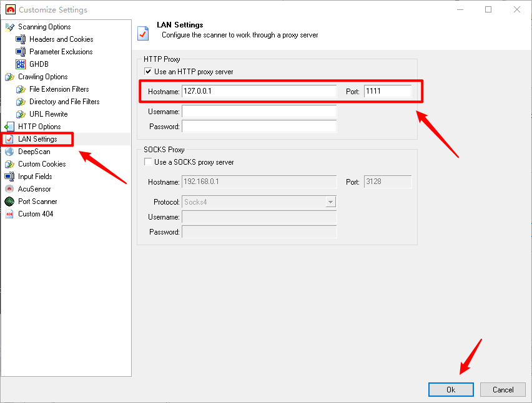The width and height of the screenshot is (532, 403).
Task: Click the Custom 404 icon
Action: click(x=9, y=214)
